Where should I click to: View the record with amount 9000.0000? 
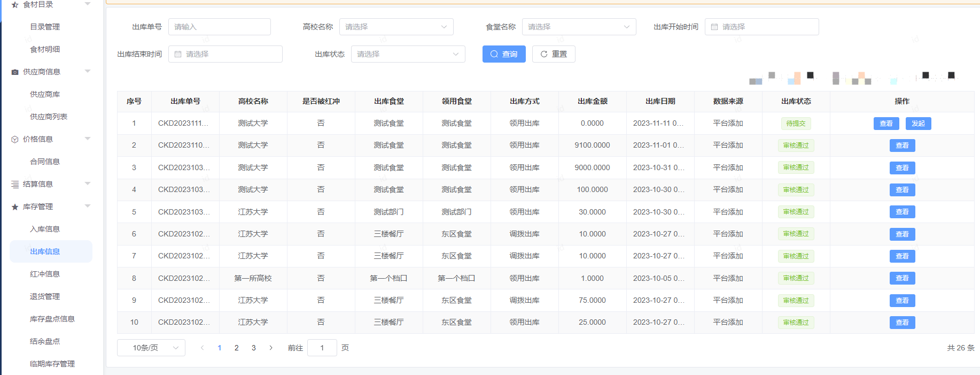(903, 168)
